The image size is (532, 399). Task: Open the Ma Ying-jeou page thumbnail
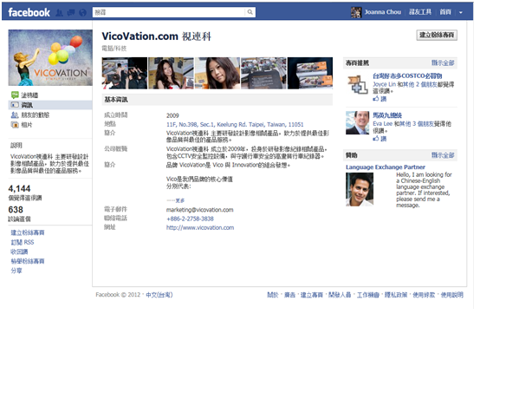[358, 122]
